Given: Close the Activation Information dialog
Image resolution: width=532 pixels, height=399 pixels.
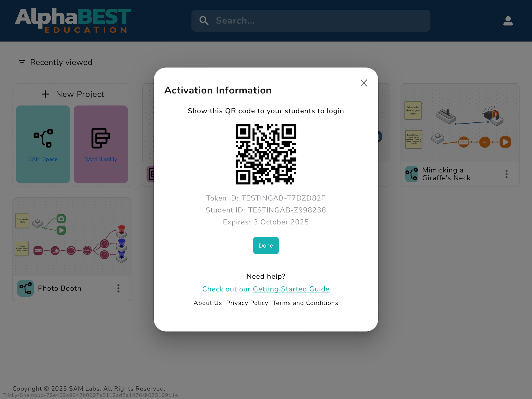Looking at the screenshot, I should [364, 83].
